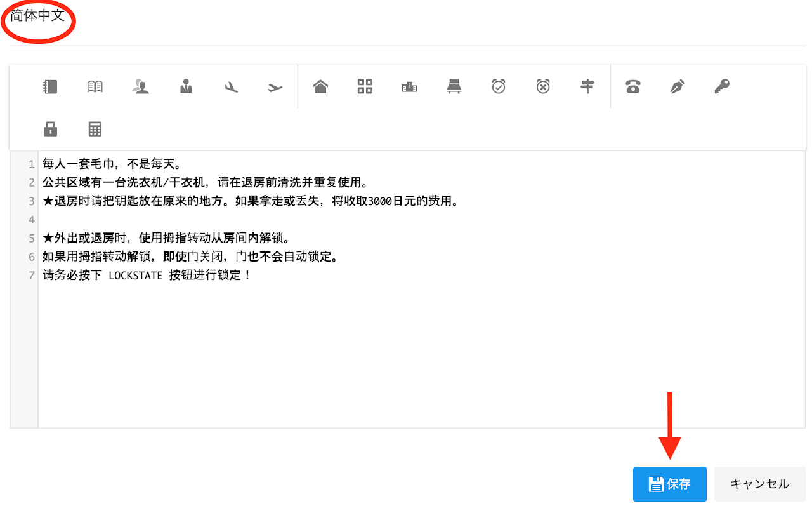Viewport: 812px width, 513px height.
Task: Click the ranking podium icon
Action: pos(409,86)
